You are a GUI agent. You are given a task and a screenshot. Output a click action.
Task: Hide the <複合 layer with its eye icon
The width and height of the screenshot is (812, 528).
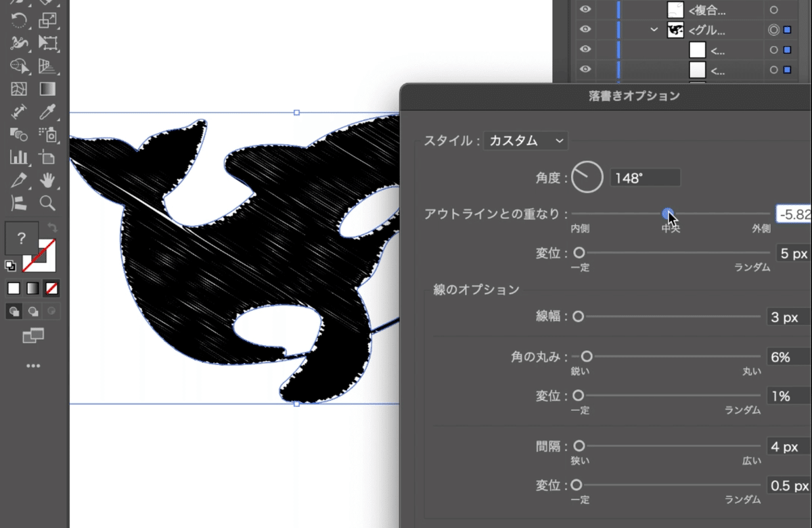click(x=585, y=9)
